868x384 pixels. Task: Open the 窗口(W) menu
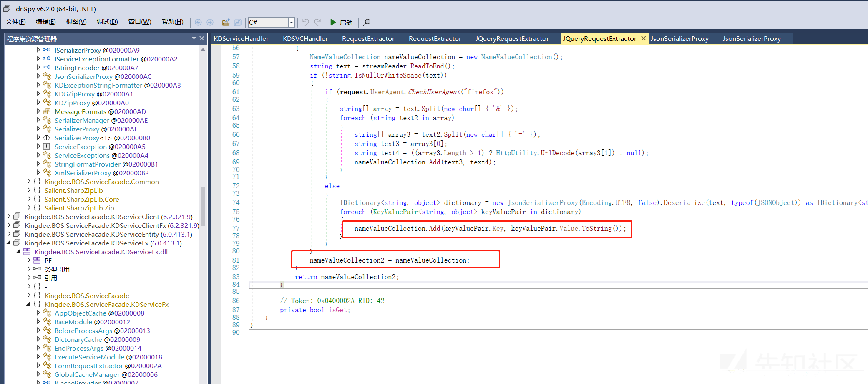[140, 22]
